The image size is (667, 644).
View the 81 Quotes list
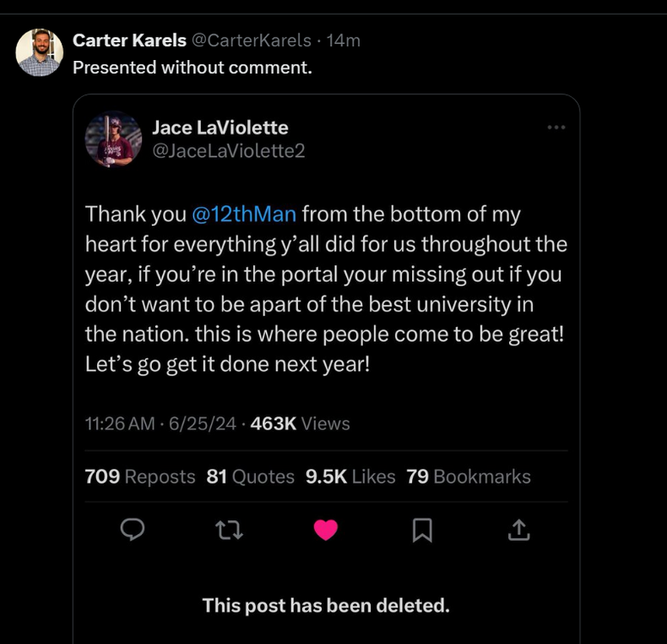(x=250, y=477)
